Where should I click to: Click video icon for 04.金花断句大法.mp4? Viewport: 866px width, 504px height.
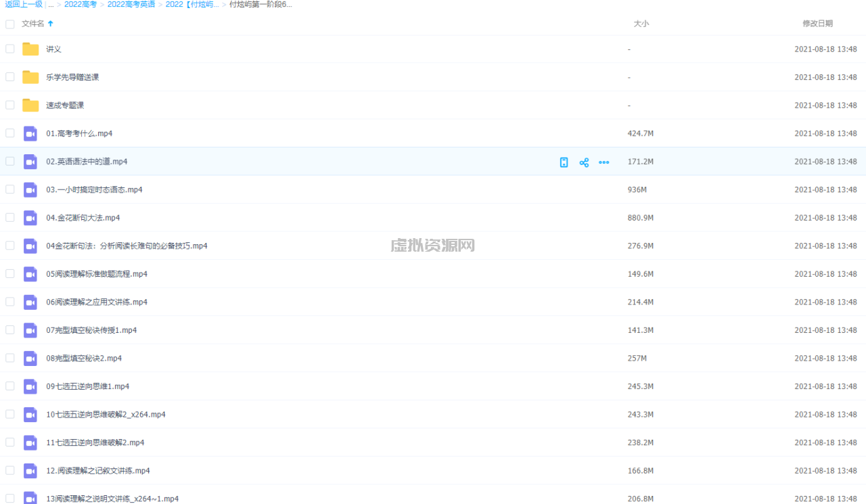pos(30,218)
